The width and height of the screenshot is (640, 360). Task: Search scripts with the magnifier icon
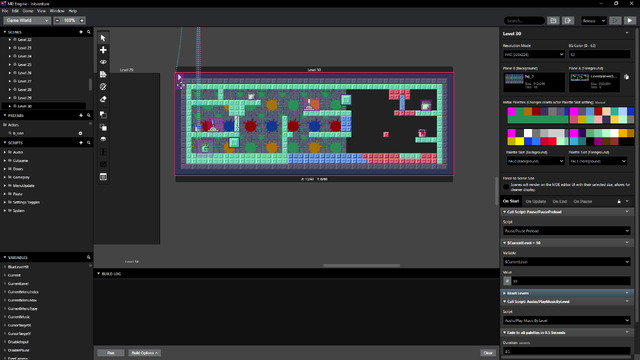click(x=89, y=143)
